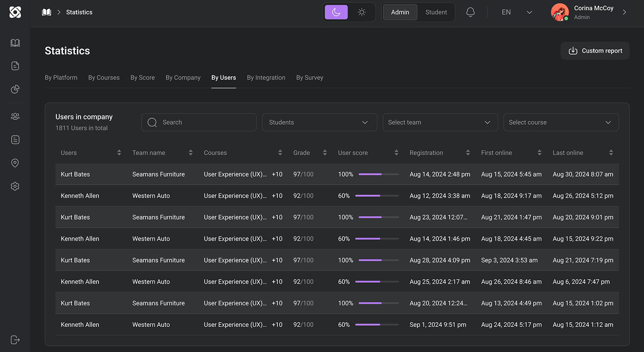The image size is (644, 352).
Task: Click the logout icon at sidebar bottom
Action: point(15,340)
